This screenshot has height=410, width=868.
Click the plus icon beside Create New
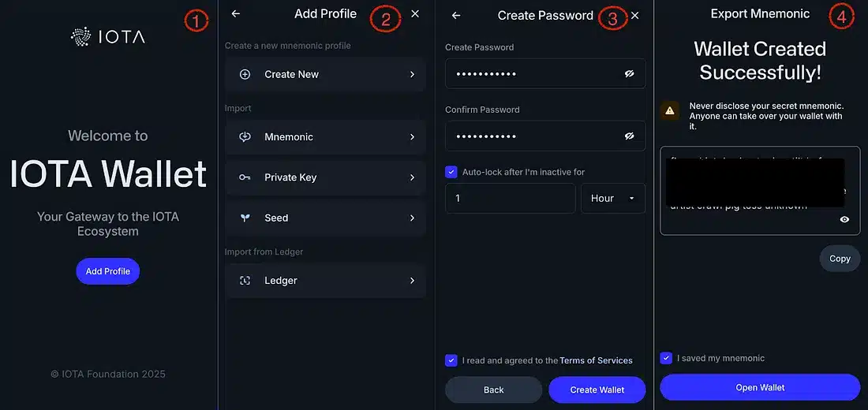point(245,74)
